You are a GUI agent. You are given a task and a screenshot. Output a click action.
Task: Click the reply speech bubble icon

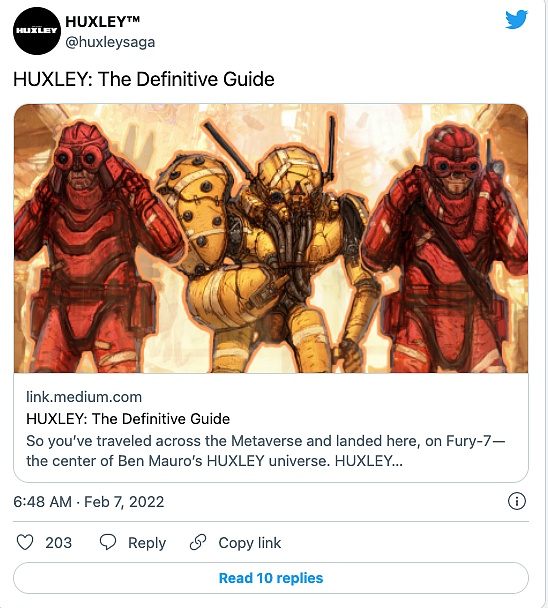tap(108, 542)
